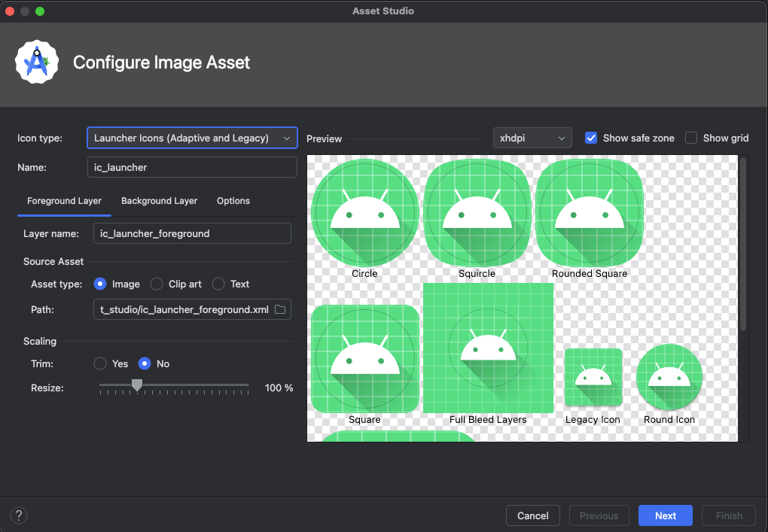Click the Rounded Square icon preview
Screen dimensions: 768x532
590,213
